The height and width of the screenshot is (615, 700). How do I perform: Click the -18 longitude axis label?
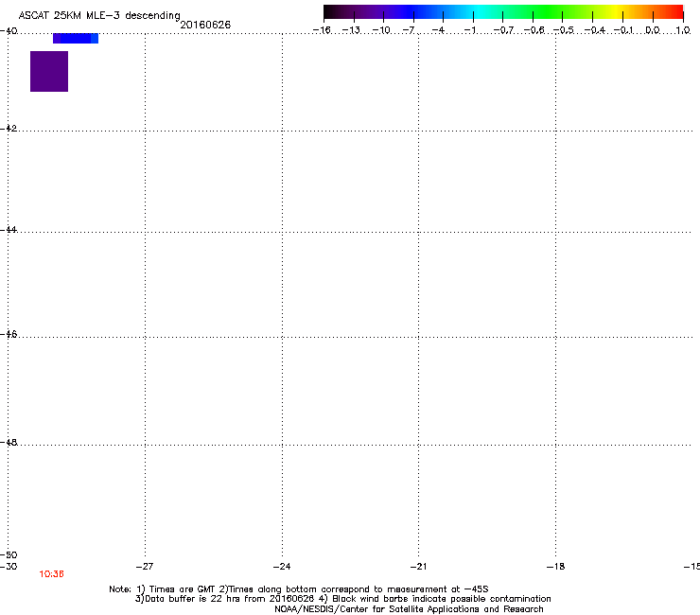pyautogui.click(x=555, y=567)
